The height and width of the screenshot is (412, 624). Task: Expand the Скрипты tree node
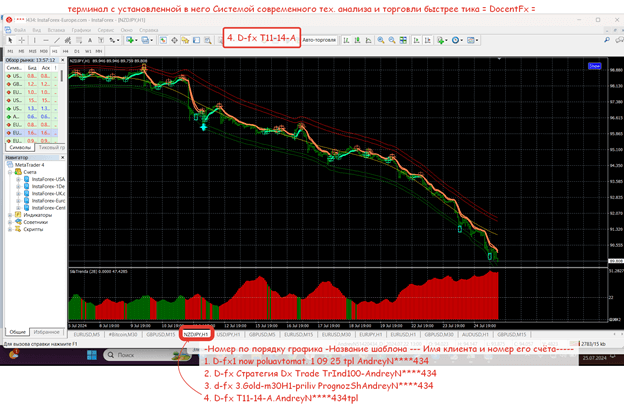tap(10, 229)
